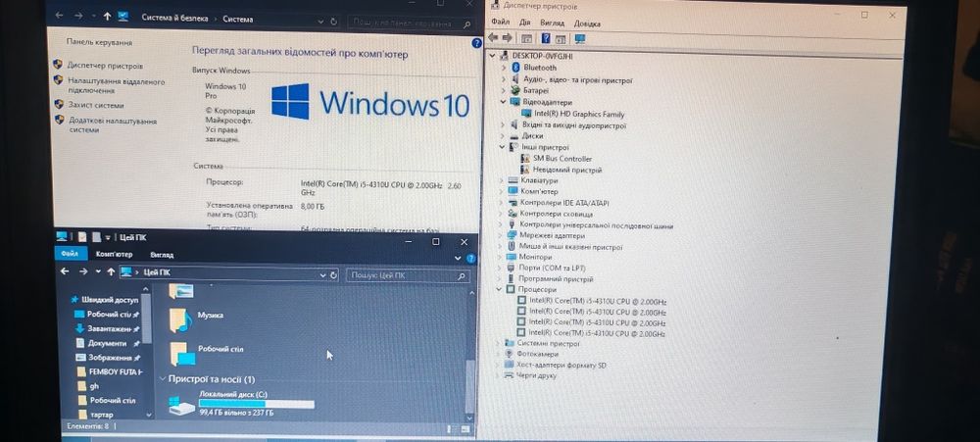
Task: Select the Батареї battery category icon
Action: coord(515,90)
